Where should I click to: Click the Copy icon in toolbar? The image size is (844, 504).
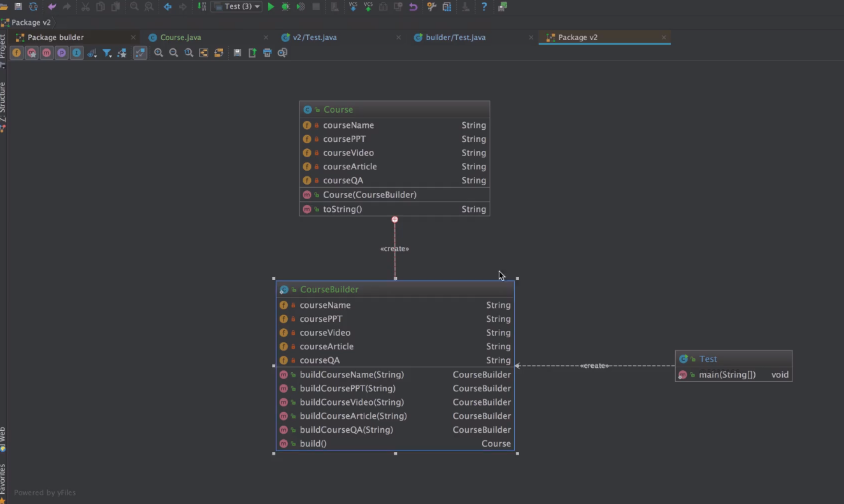pos(101,6)
